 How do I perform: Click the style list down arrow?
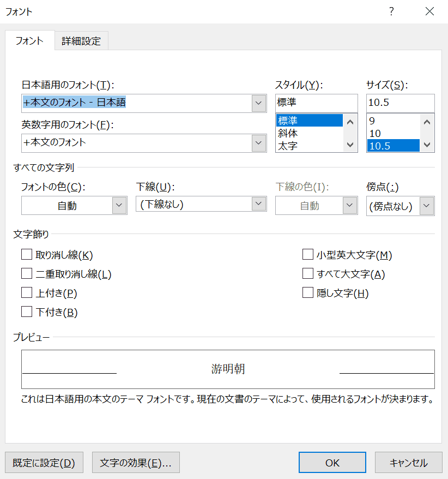pyautogui.click(x=350, y=145)
